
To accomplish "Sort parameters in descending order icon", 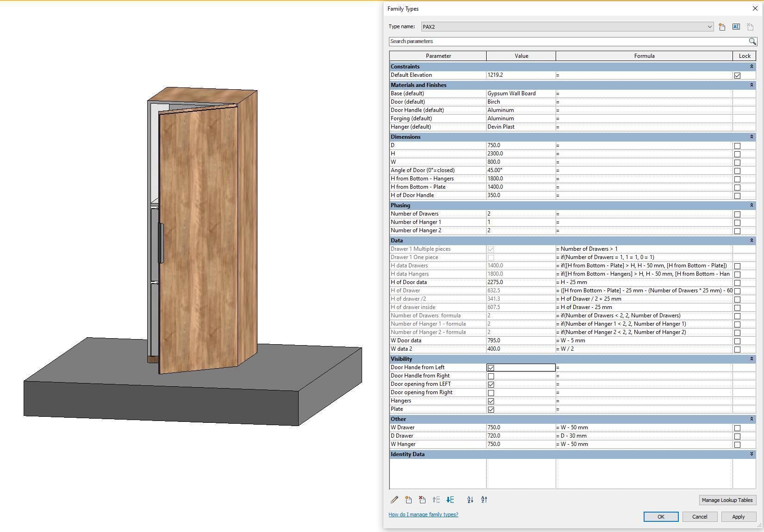I will pyautogui.click(x=484, y=500).
